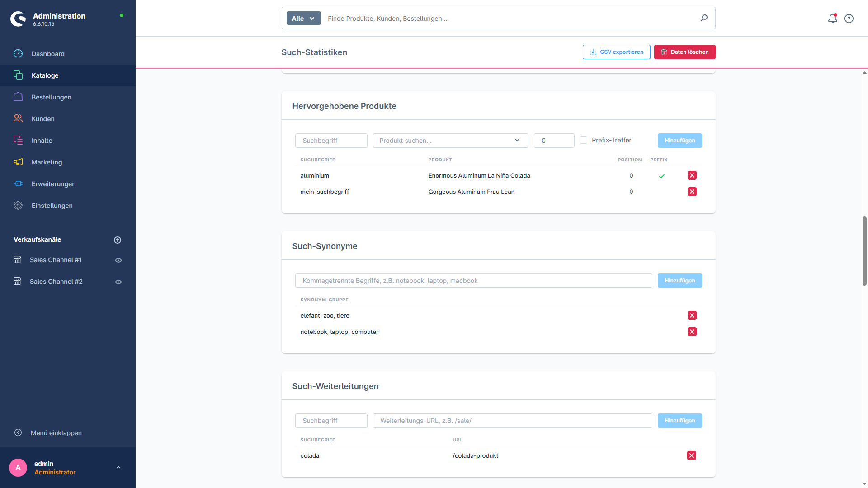The width and height of the screenshot is (868, 488).
Task: Click the Verkaufskanäle section heading
Action: click(37, 239)
